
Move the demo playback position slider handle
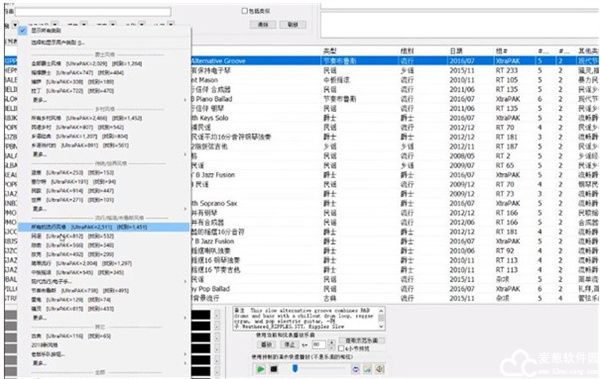[x=295, y=368]
